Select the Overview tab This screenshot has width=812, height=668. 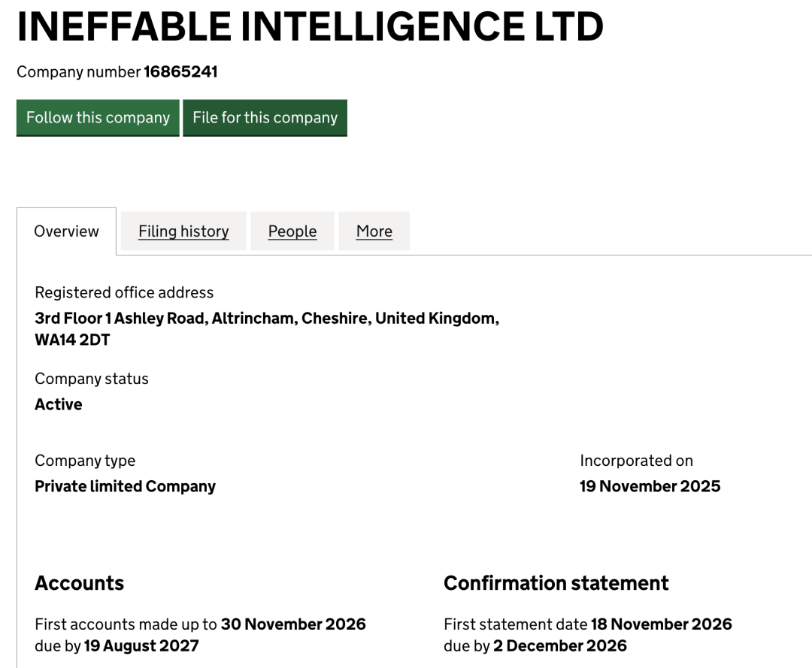[x=66, y=231]
